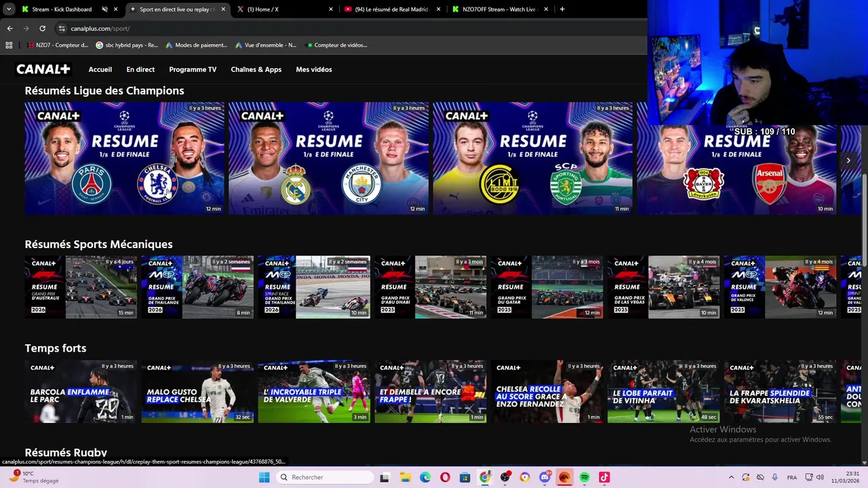
Task: Open the NZO7 - Compteur bookmark
Action: [x=58, y=45]
